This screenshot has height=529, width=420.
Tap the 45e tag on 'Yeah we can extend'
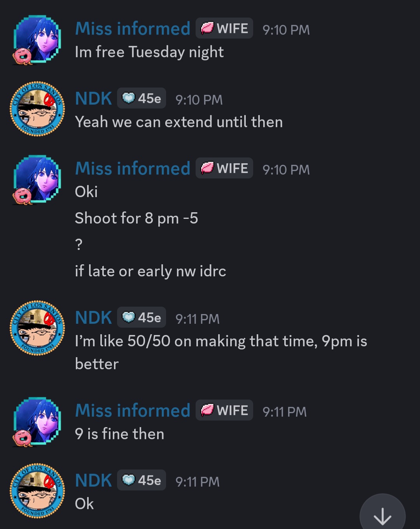142,98
